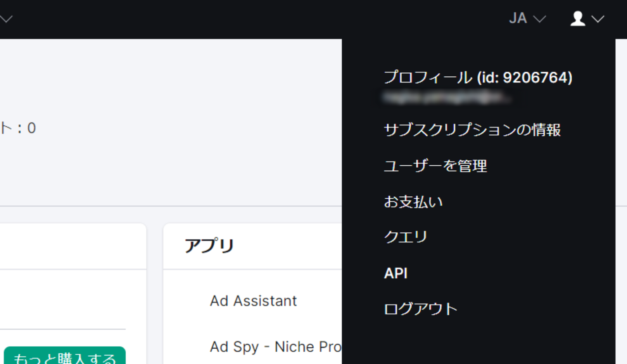Viewport: 627px width, 364px height.
Task: Click ログアウト to log out
Action: pos(420,309)
